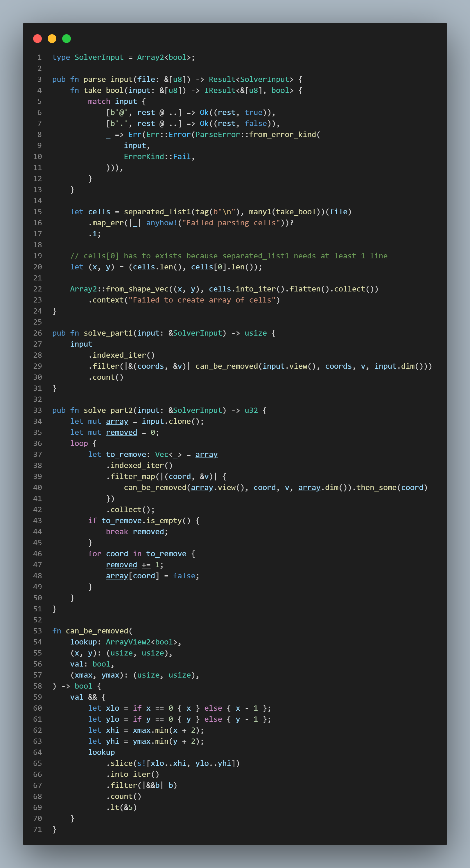Select "Vec<_>" on line 37

(x=168, y=455)
